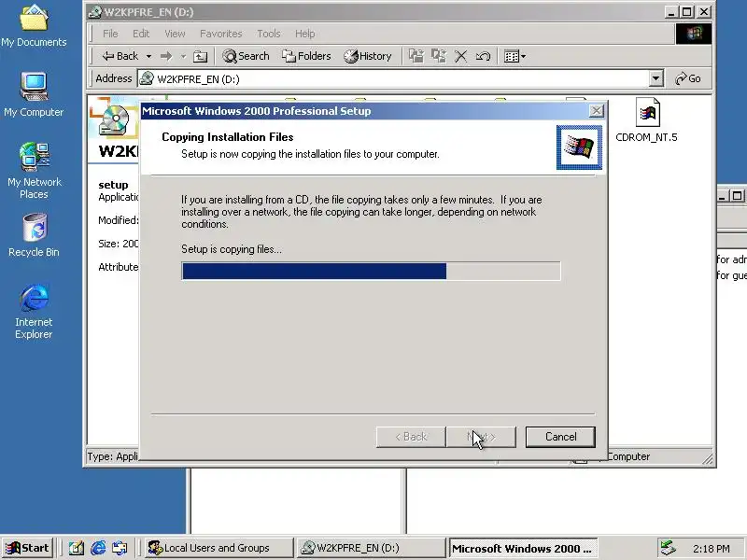Click the Explorer window resize grip
This screenshot has width=747, height=560.
point(708,458)
